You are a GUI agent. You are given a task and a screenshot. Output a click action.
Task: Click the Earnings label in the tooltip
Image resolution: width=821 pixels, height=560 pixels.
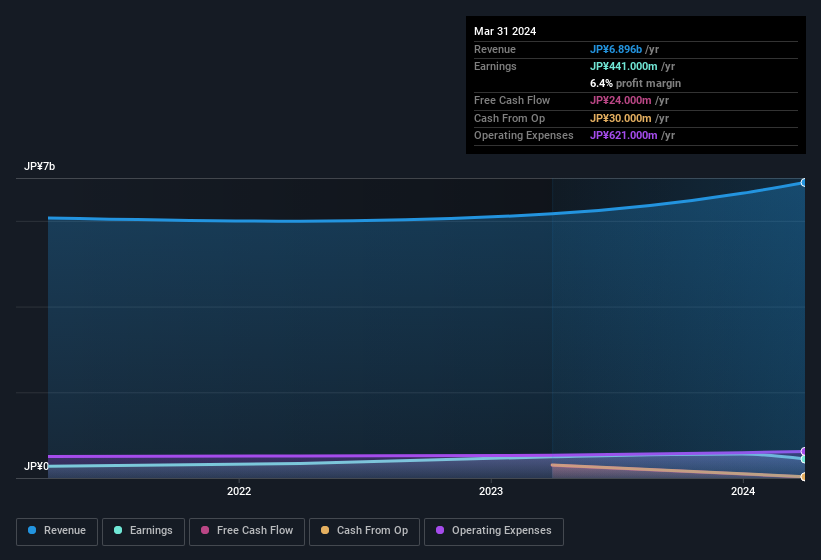click(x=495, y=66)
